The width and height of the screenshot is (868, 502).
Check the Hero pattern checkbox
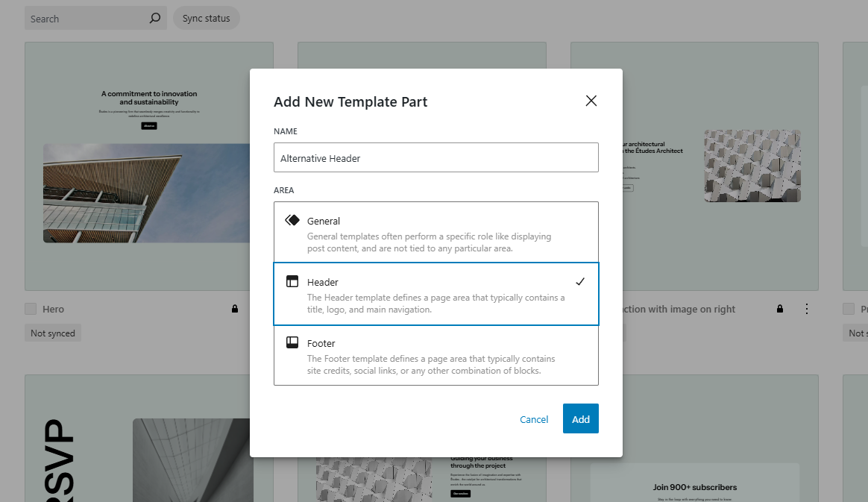pos(31,308)
